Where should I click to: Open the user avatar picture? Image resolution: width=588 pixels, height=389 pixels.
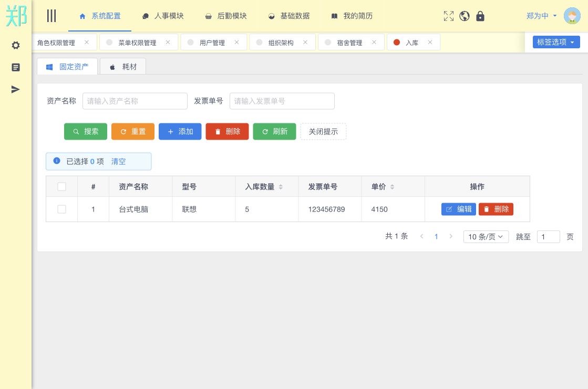pos(572,16)
